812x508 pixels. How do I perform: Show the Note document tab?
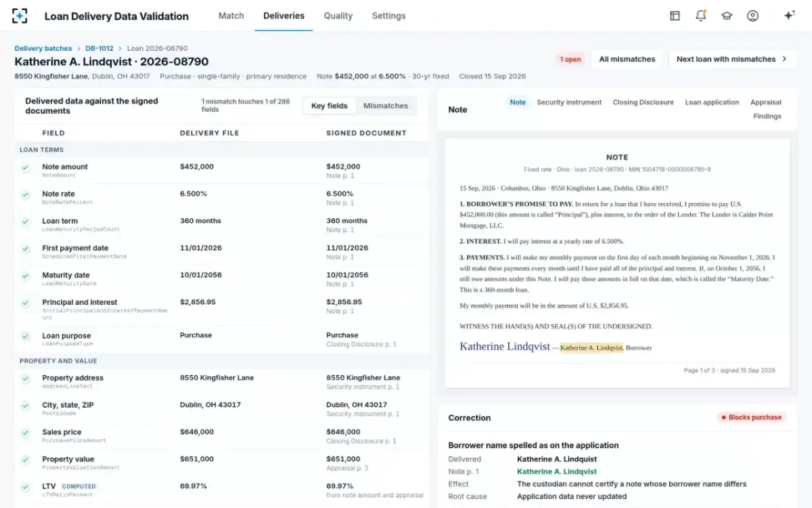click(518, 102)
